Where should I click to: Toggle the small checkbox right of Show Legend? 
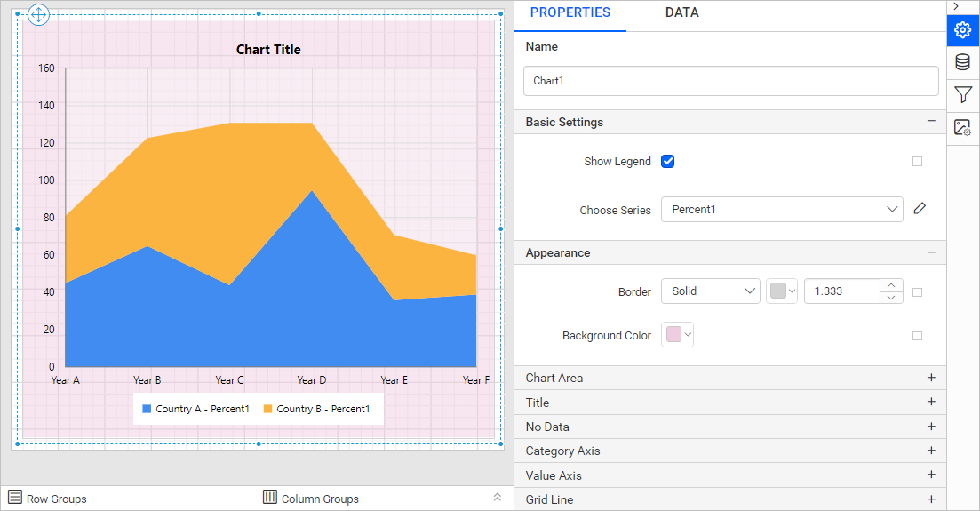[x=917, y=162]
